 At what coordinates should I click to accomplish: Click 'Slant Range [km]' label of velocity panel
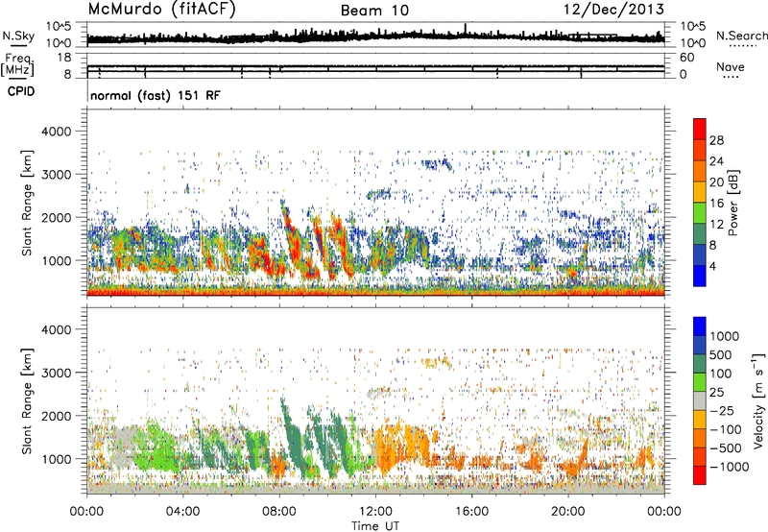(27, 401)
